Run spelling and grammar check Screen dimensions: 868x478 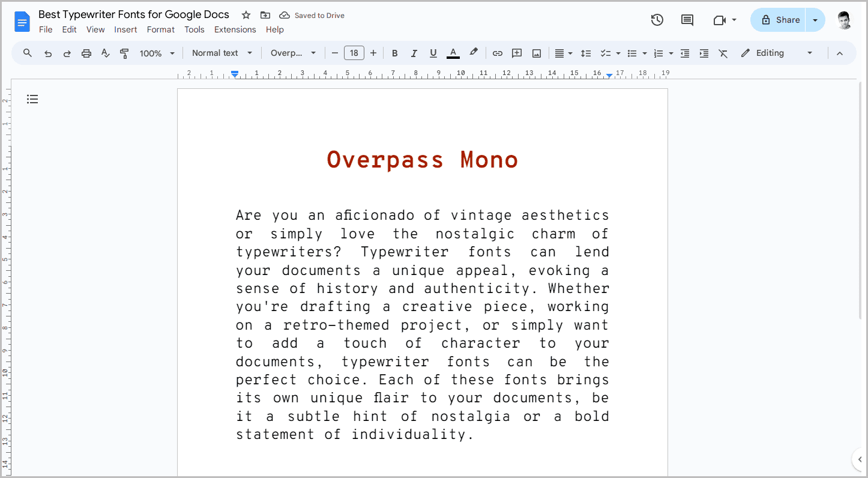coord(106,53)
